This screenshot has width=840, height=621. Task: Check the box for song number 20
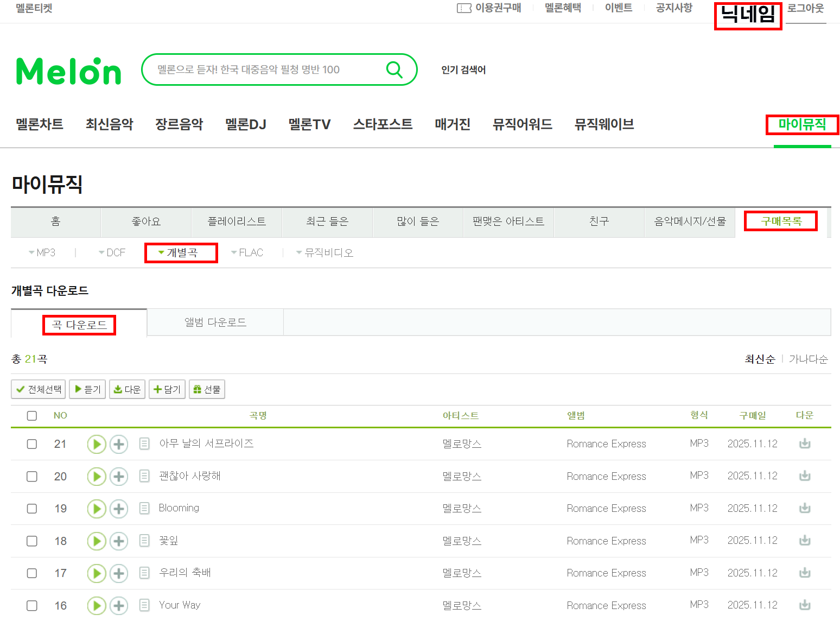pyautogui.click(x=32, y=476)
